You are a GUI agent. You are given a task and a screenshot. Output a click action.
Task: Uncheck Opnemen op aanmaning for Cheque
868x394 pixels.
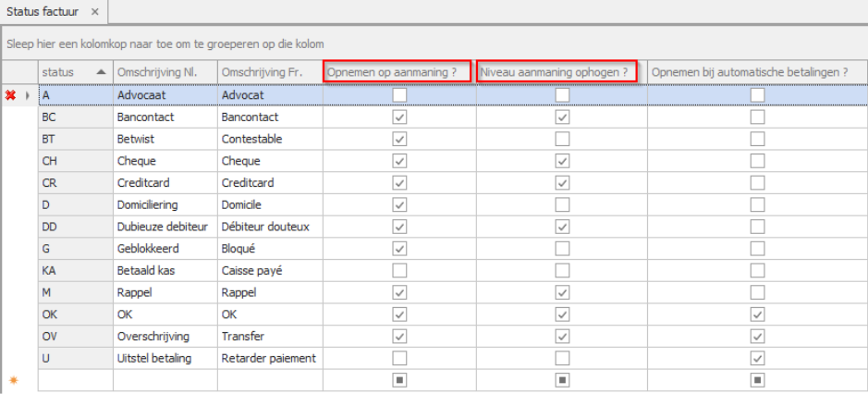(x=399, y=161)
